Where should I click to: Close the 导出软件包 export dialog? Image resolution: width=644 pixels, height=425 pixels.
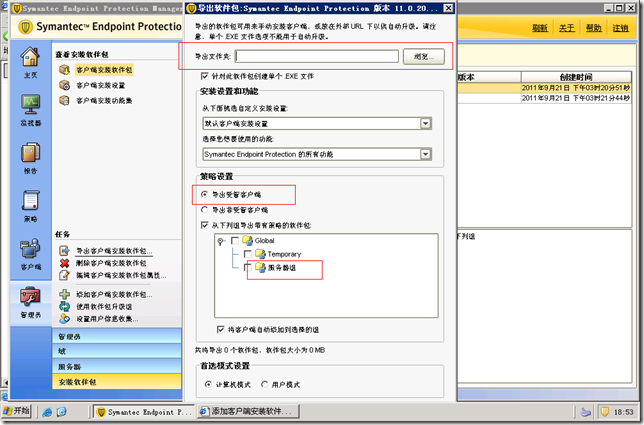point(448,8)
